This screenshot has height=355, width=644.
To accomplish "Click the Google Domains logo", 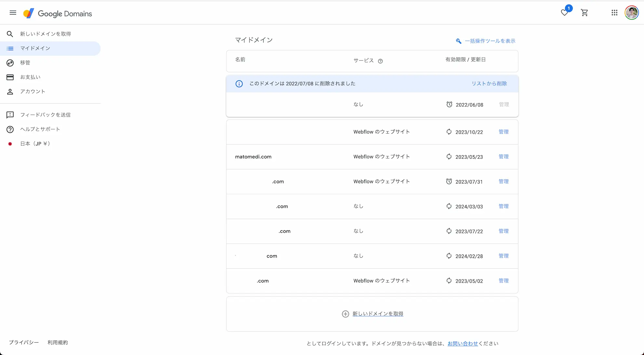I will point(58,13).
